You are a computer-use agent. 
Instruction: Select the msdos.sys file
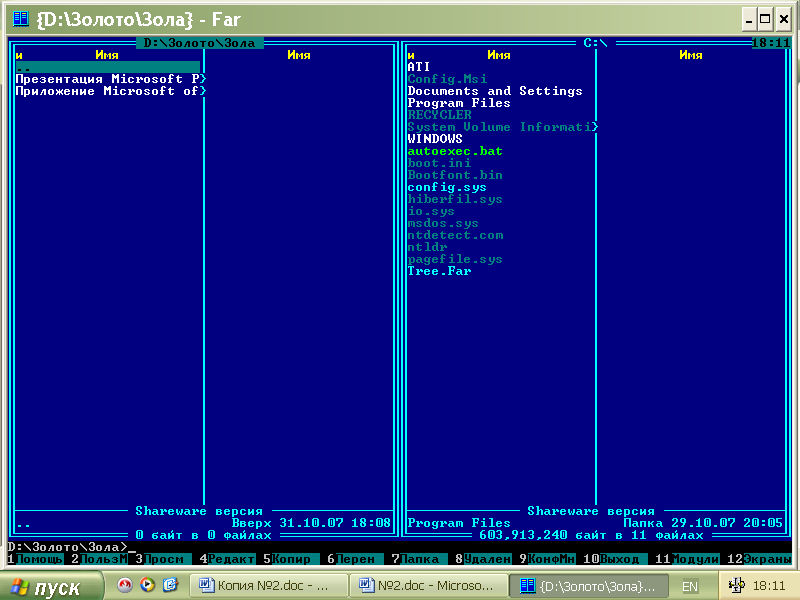tap(443, 223)
